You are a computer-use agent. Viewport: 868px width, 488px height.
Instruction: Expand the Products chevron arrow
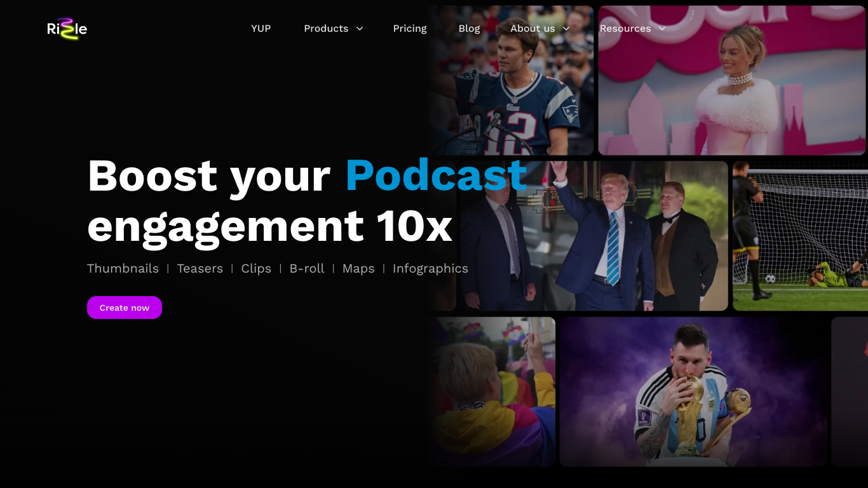coord(360,29)
